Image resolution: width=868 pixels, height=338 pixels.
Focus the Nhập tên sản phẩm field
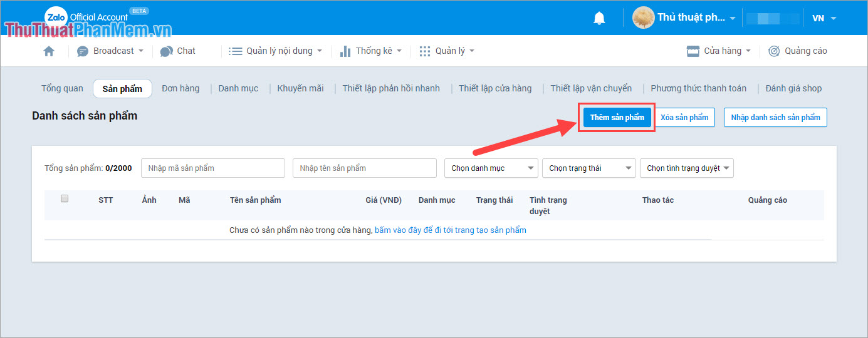(x=365, y=168)
